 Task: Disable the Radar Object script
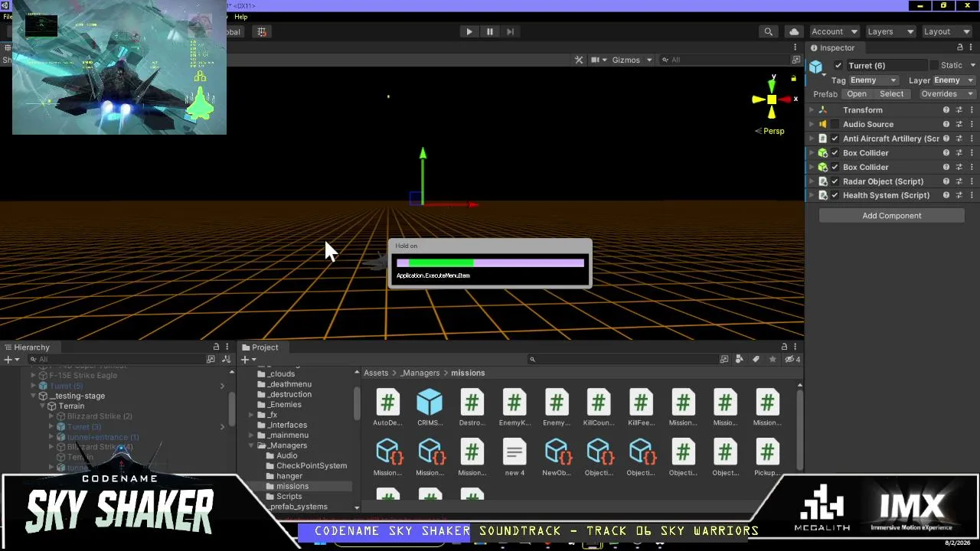coord(835,181)
